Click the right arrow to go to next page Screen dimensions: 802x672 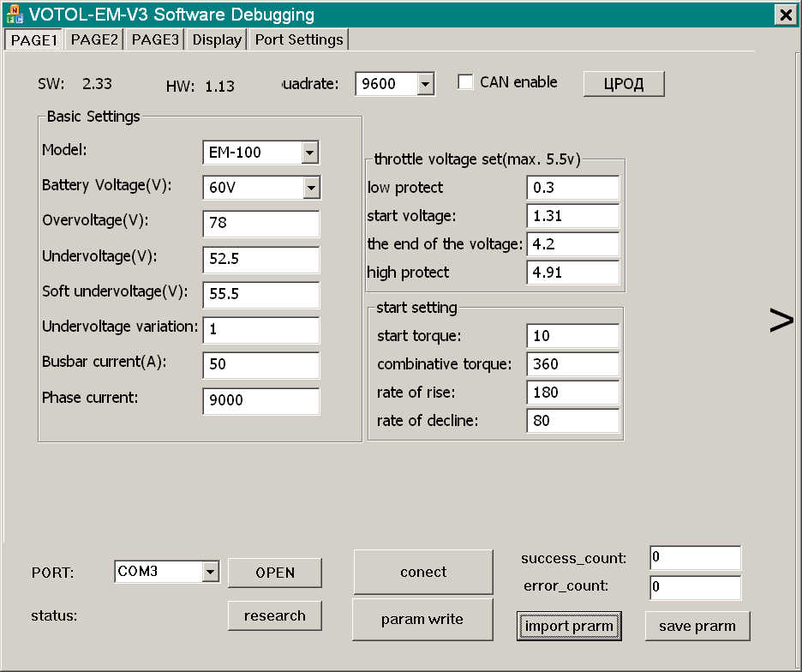781,321
